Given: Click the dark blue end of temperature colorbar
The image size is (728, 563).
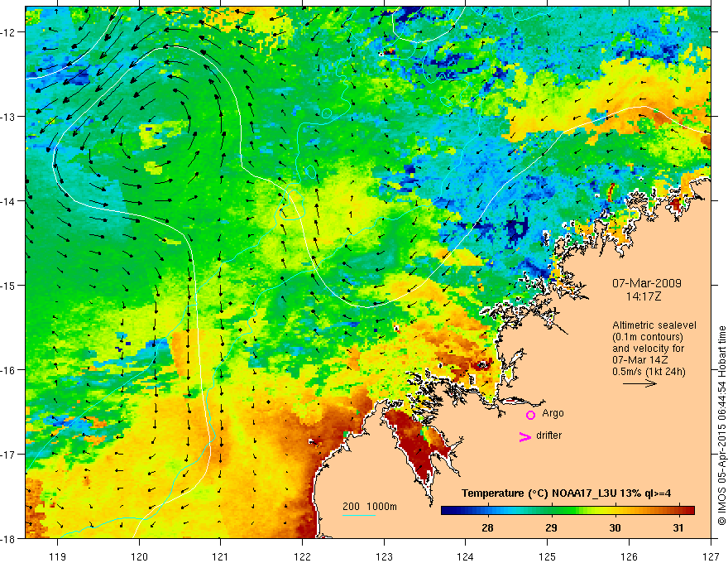Looking at the screenshot, I should click(x=445, y=511).
